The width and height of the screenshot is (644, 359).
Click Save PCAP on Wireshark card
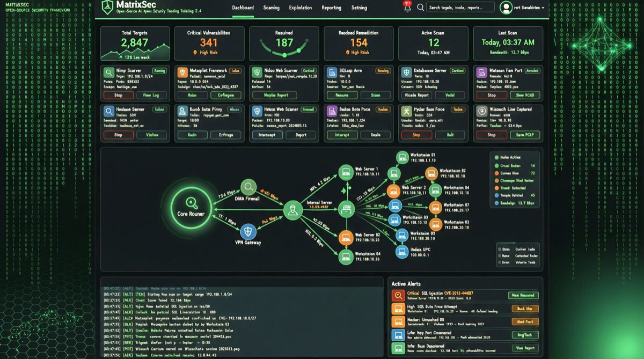[524, 135]
